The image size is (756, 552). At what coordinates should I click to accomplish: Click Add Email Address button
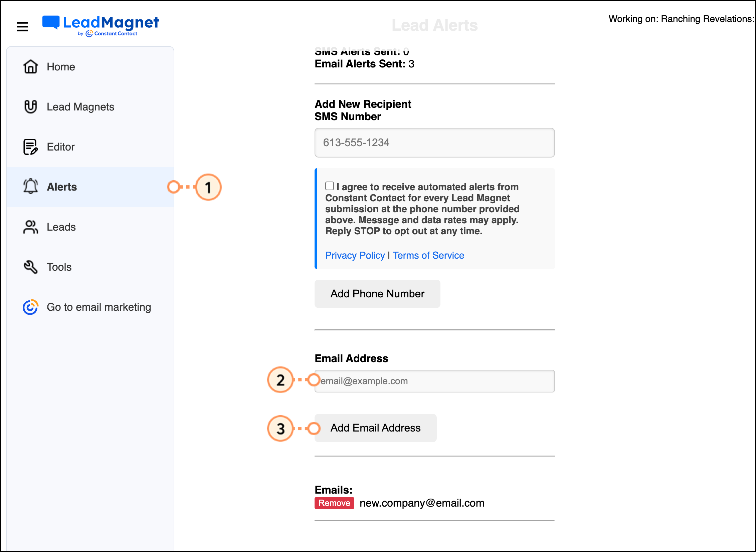click(375, 428)
